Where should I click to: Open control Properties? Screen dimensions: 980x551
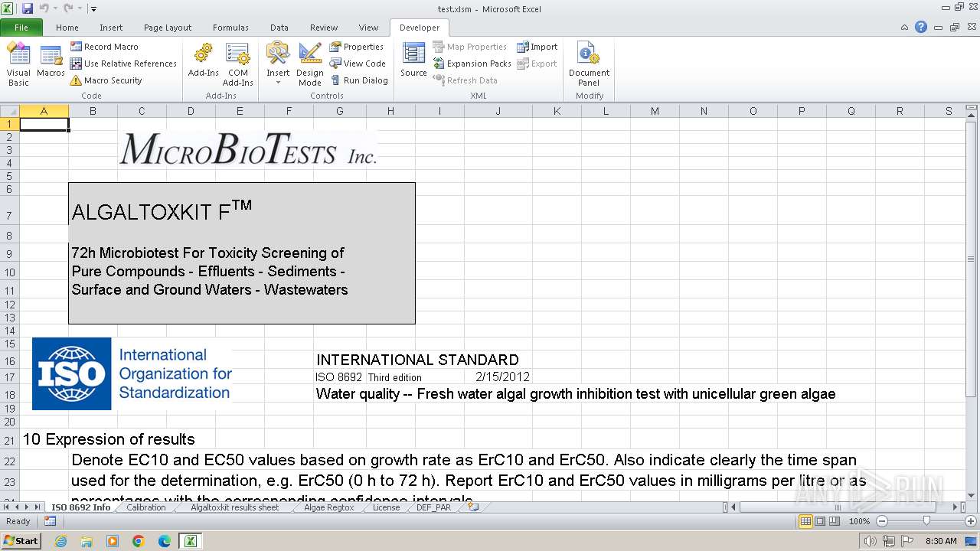(x=357, y=47)
